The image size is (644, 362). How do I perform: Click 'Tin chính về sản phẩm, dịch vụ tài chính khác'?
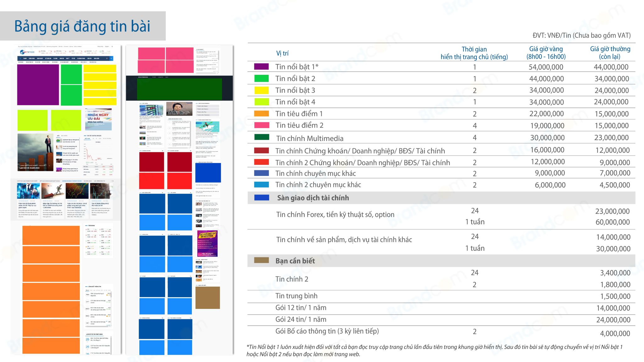coord(344,240)
